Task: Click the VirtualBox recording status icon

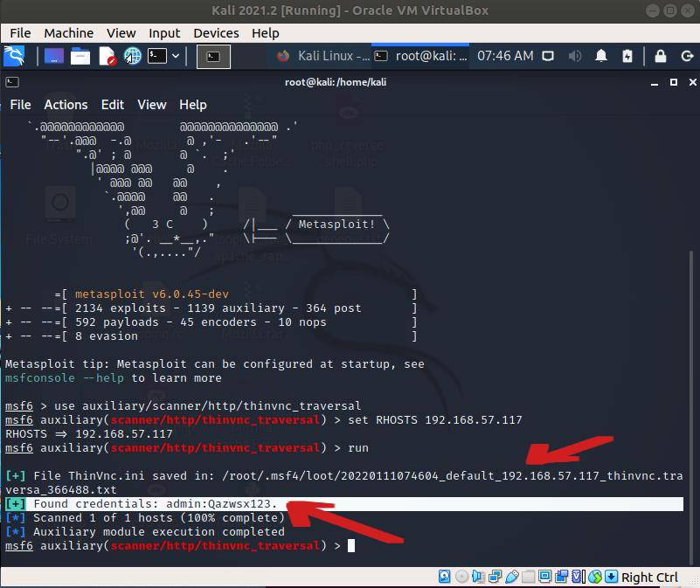Action: (x=562, y=577)
